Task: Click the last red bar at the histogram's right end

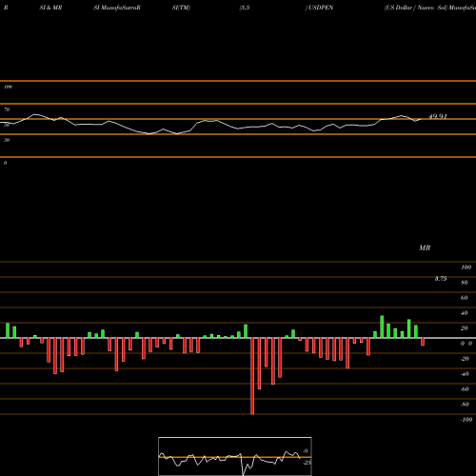Action: click(x=423, y=342)
